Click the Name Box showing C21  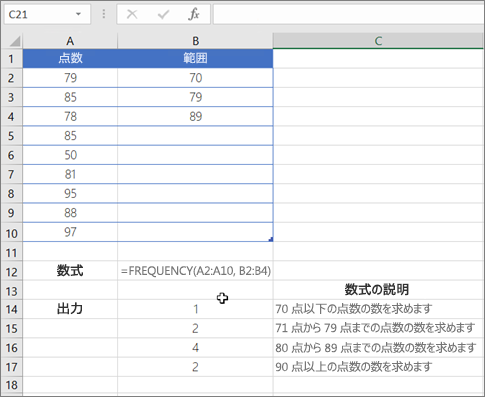(47, 14)
